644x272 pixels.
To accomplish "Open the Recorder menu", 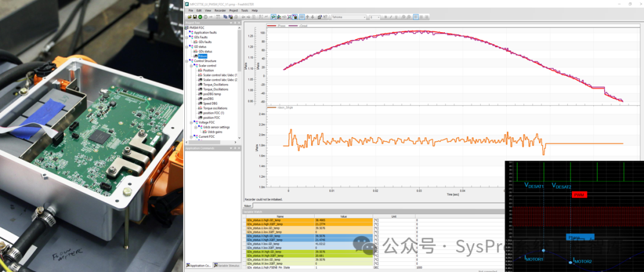I will [x=219, y=11].
